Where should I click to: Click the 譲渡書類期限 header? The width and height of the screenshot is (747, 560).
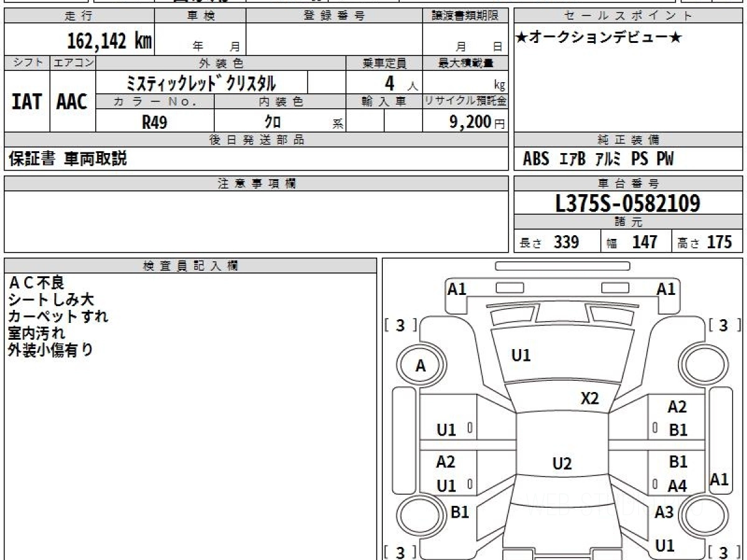(x=466, y=16)
